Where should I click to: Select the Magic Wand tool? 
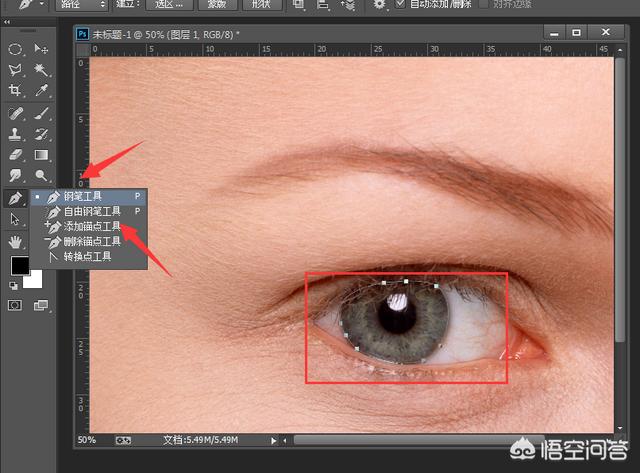tap(41, 70)
